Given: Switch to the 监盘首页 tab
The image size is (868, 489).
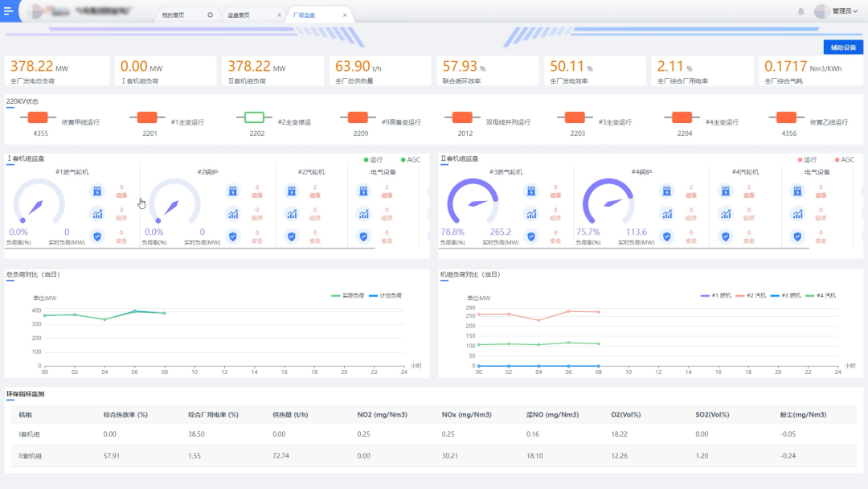Looking at the screenshot, I should tap(239, 15).
